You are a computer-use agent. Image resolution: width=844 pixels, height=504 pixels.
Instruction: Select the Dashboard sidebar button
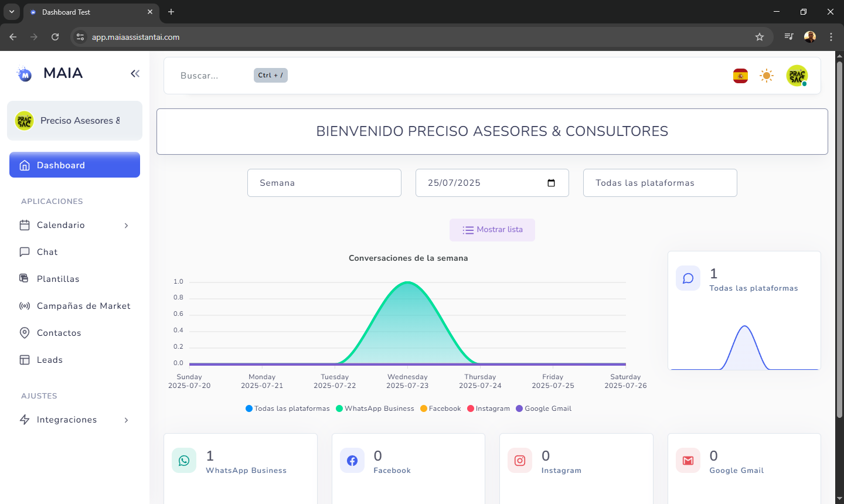pos(74,165)
